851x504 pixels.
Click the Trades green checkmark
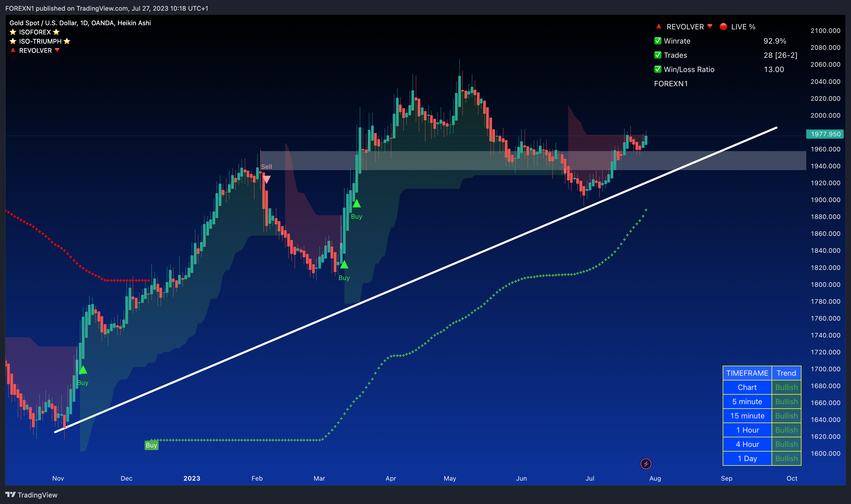click(x=658, y=55)
